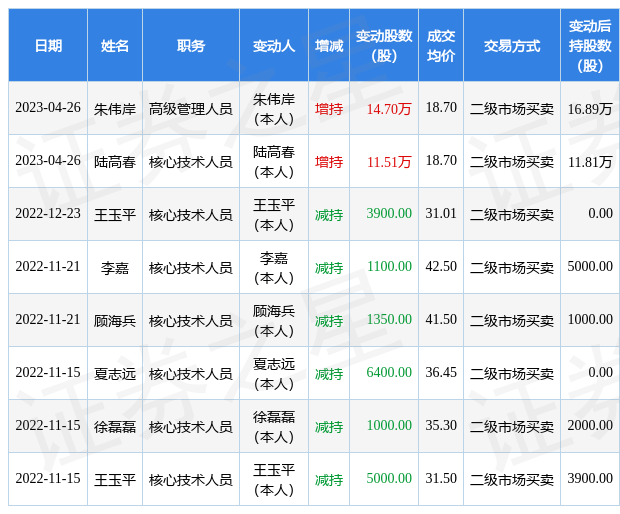Click 徐磊磊(本人) changer cell
This screenshot has height=514, width=620.
point(274,427)
